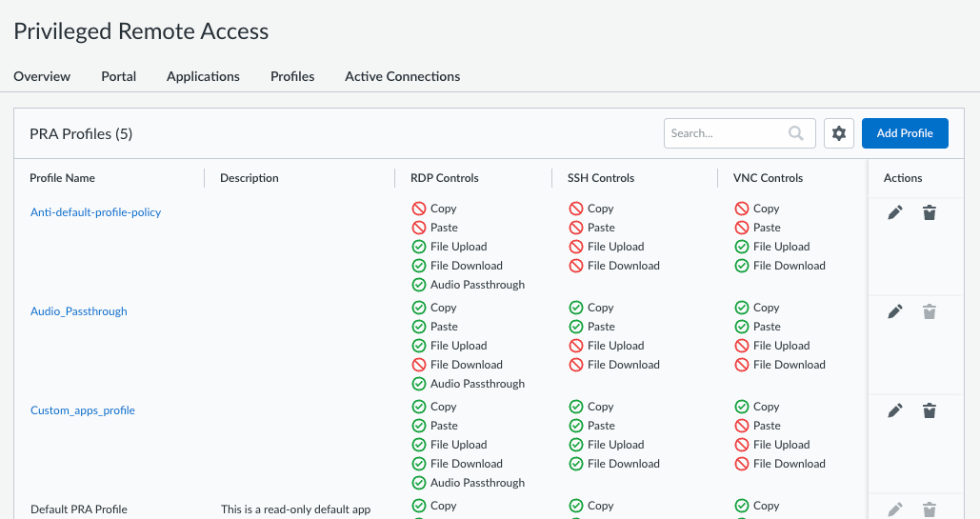
Task: Open the Anti-default-profile-policy link
Action: point(95,212)
